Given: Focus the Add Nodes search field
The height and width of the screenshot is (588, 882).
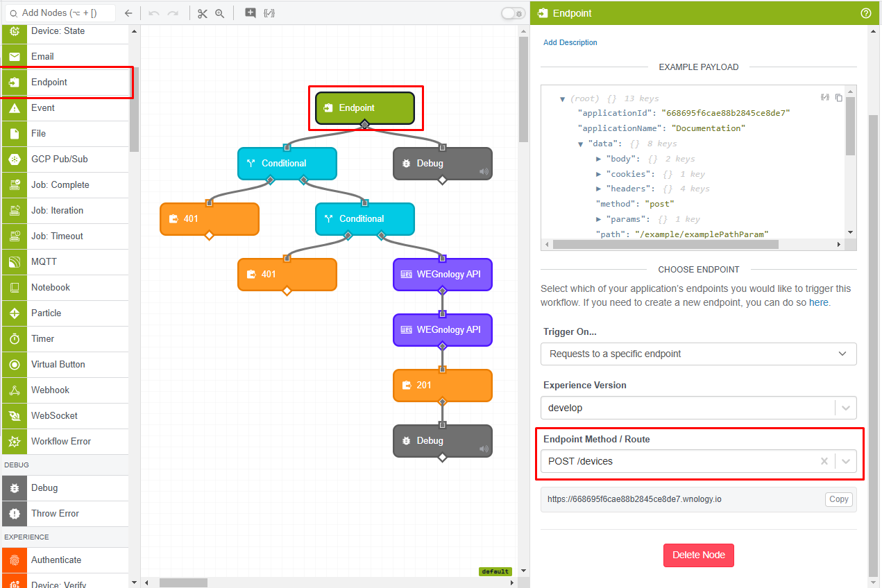Looking at the screenshot, I should pos(60,12).
